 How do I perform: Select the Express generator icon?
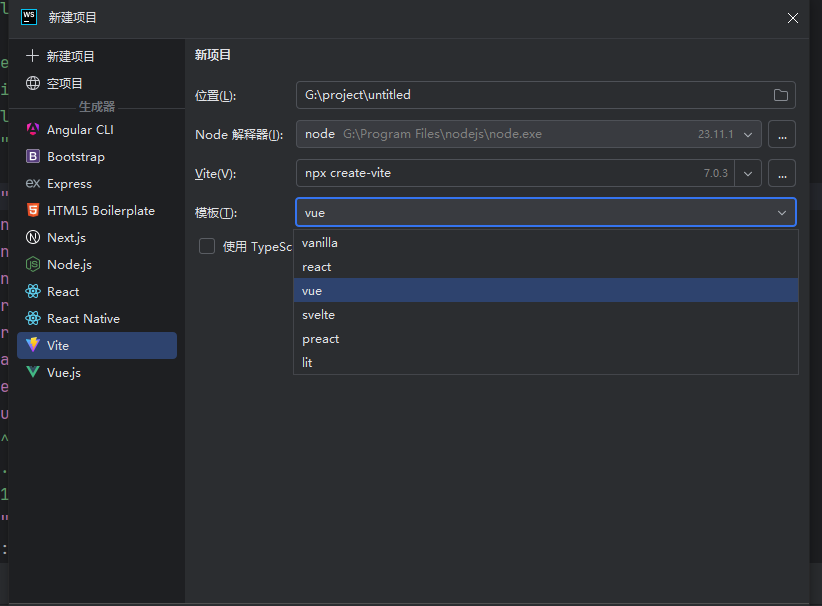(33, 183)
